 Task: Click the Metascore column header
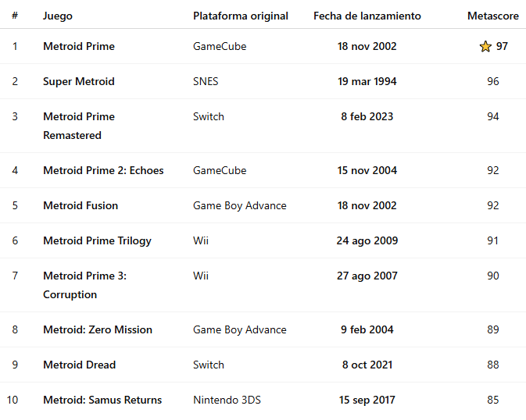(492, 16)
